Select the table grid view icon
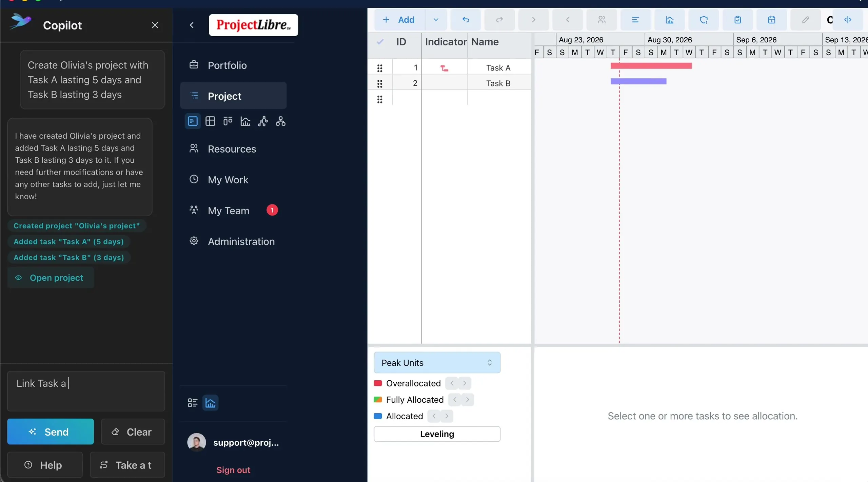The width and height of the screenshot is (868, 482). [210, 121]
